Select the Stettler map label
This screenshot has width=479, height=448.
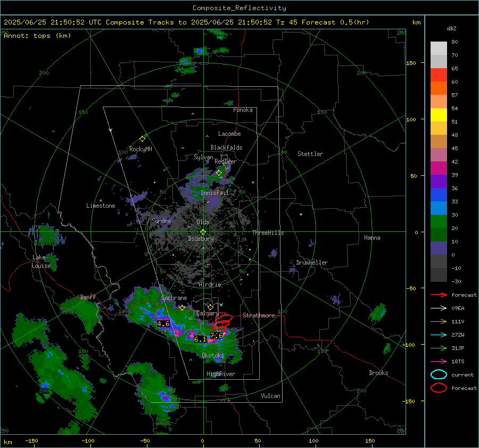click(310, 154)
